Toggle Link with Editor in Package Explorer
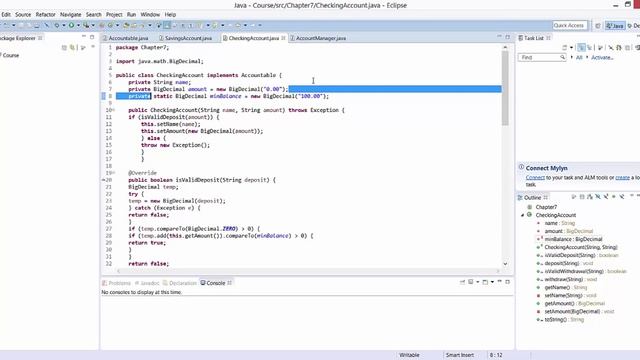 73,48
